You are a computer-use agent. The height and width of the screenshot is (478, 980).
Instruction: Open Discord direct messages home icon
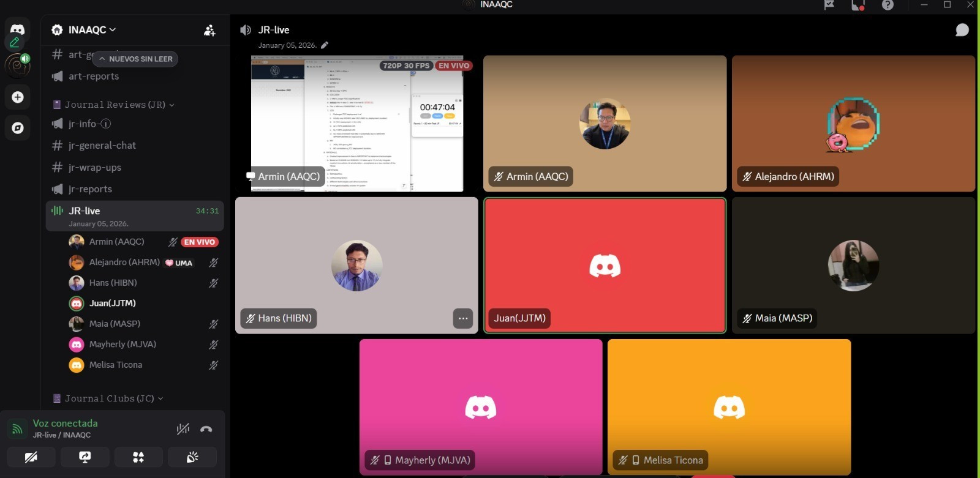click(17, 30)
